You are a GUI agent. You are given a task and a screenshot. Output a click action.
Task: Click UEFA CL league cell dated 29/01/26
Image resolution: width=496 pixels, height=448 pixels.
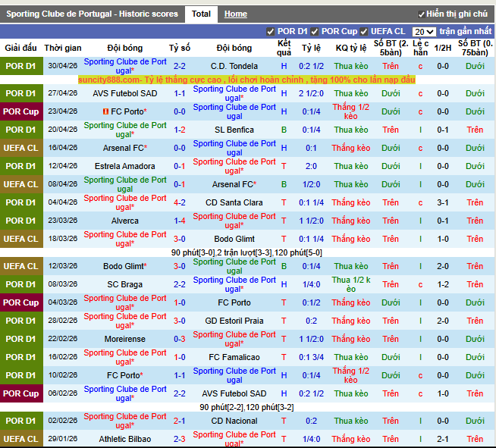(x=21, y=439)
